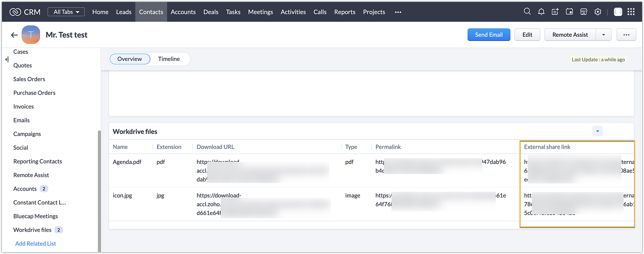Select Sales Orders in sidebar
This screenshot has width=644, height=254.
click(x=29, y=79)
